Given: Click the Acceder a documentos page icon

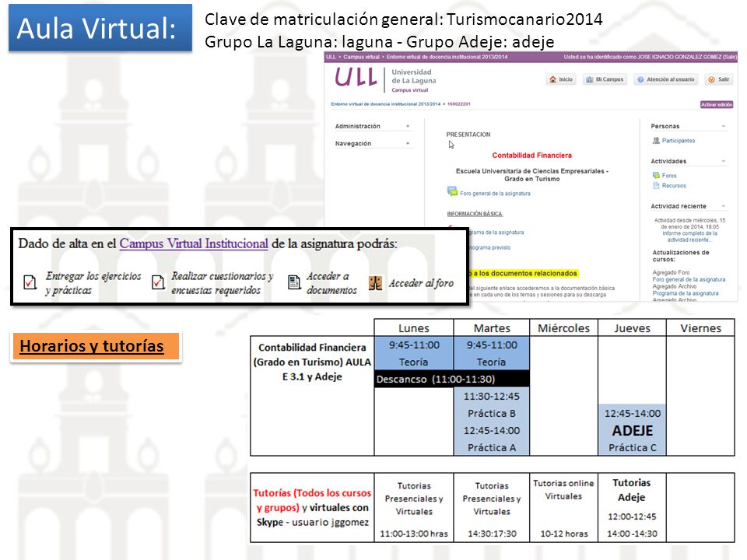Looking at the screenshot, I should [x=294, y=282].
